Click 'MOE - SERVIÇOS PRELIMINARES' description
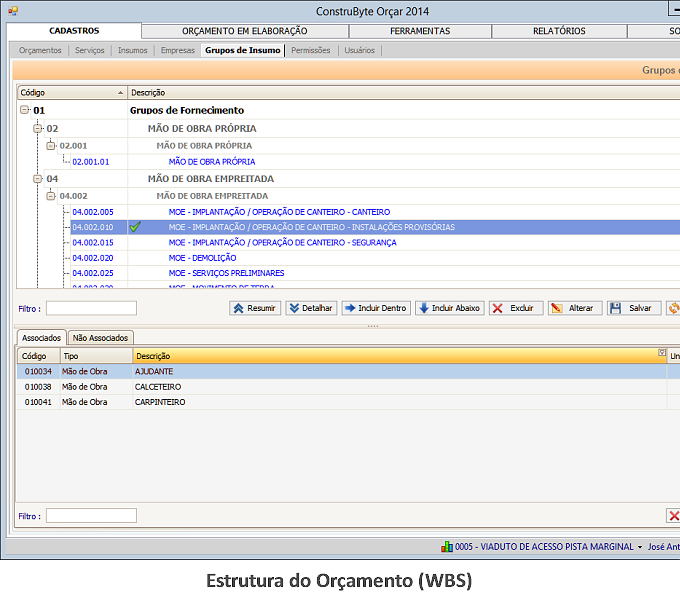680x600 pixels. tap(226, 273)
